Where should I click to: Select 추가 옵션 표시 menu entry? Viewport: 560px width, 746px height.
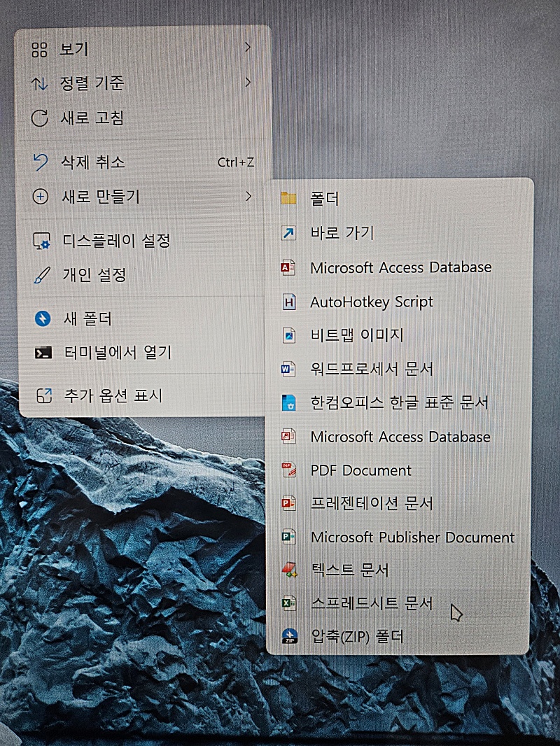(142, 396)
